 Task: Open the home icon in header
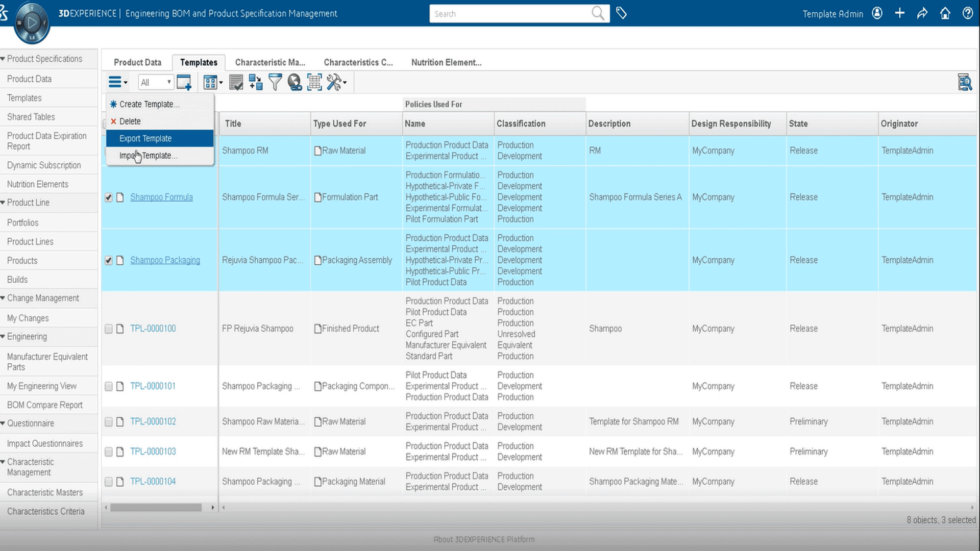pyautogui.click(x=945, y=14)
